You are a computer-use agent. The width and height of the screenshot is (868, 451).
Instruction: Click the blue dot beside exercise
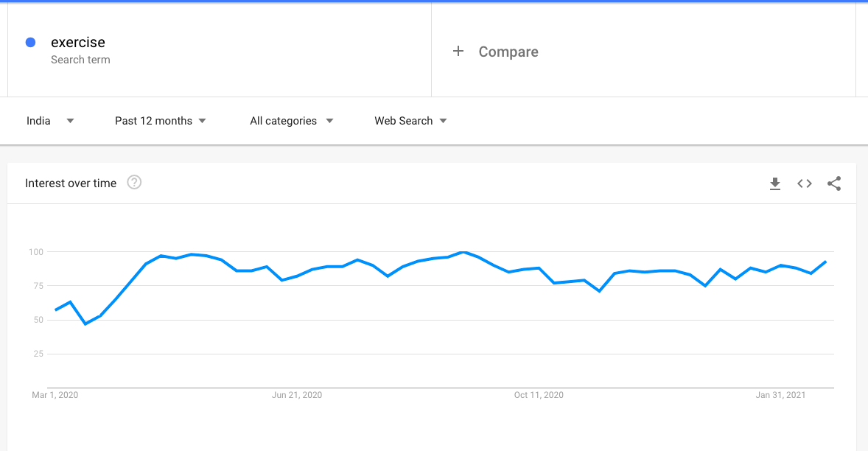pos(31,43)
